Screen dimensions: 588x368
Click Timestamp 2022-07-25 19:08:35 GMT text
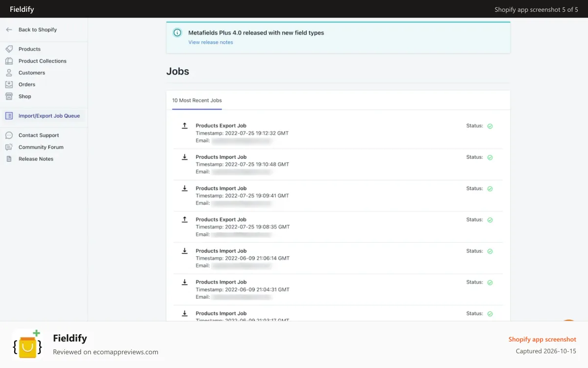click(x=243, y=227)
